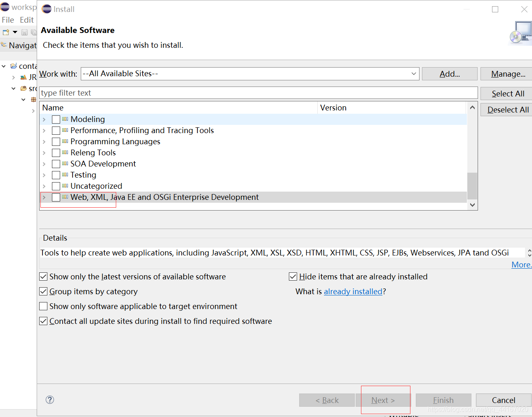The width and height of the screenshot is (532, 417).
Task: Collapse the src folder in the navigator tree
Action: (13, 88)
